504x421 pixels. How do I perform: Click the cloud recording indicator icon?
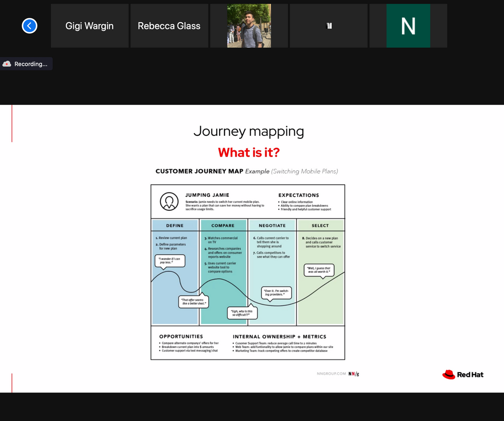coord(7,64)
